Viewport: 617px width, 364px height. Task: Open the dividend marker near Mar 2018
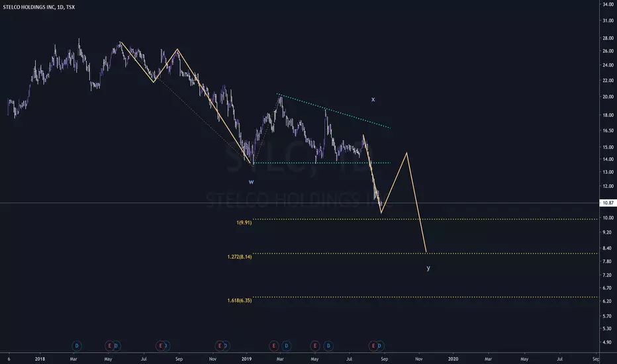(77, 346)
